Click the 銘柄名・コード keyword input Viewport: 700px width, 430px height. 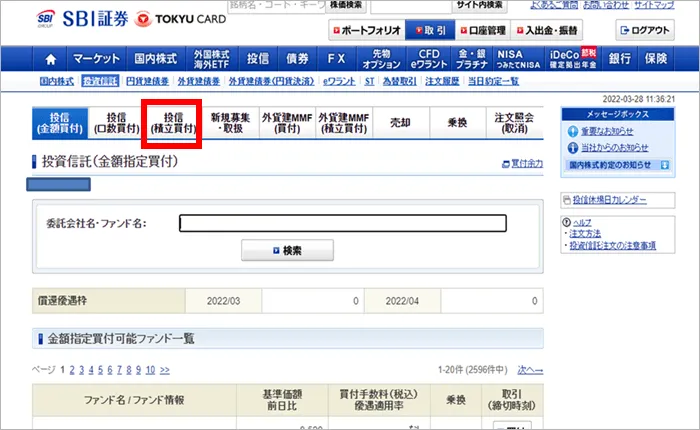[x=276, y=6]
